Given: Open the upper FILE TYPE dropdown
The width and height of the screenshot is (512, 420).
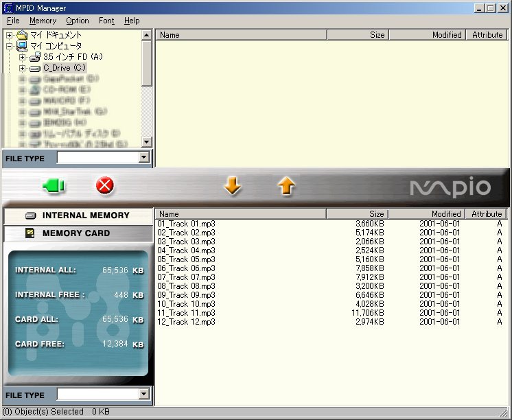Looking at the screenshot, I should click(143, 157).
